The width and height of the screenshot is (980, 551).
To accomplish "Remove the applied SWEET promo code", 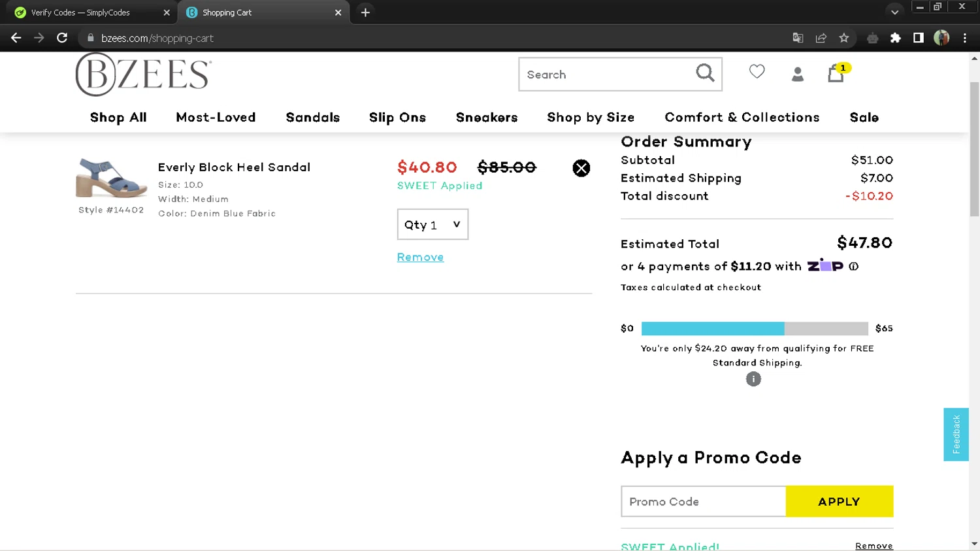I will pos(874,545).
